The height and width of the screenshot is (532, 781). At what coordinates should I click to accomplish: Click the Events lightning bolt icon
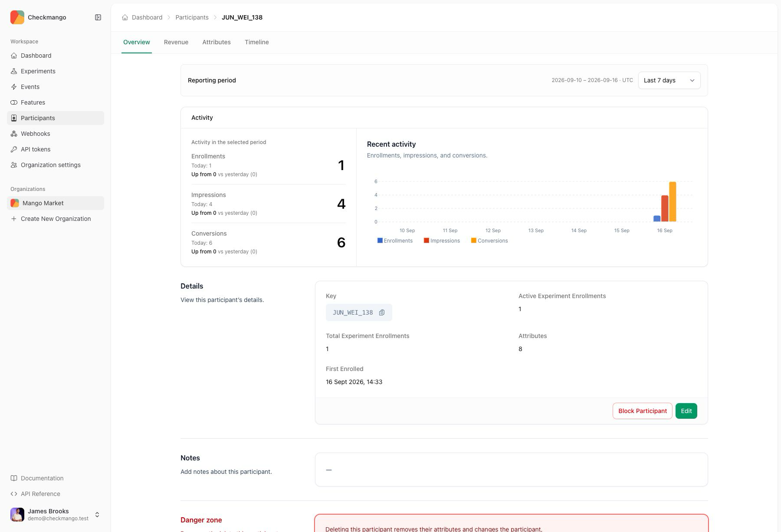14,87
